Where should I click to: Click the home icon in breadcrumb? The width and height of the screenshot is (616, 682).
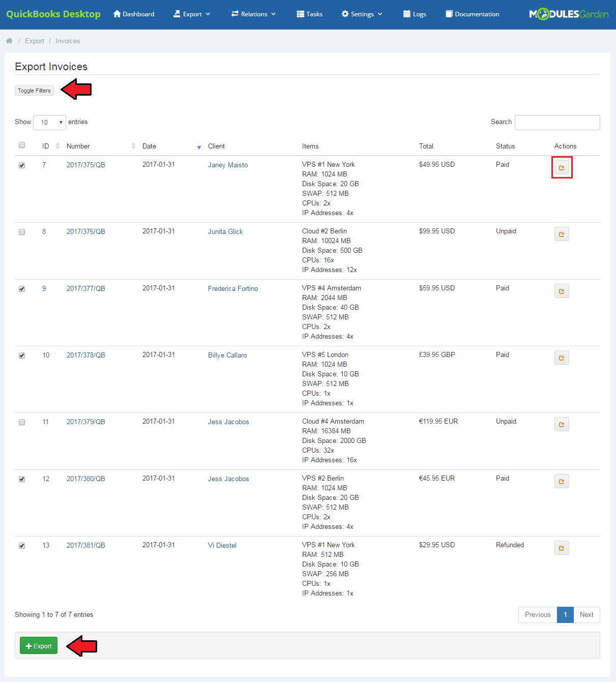pos(9,41)
